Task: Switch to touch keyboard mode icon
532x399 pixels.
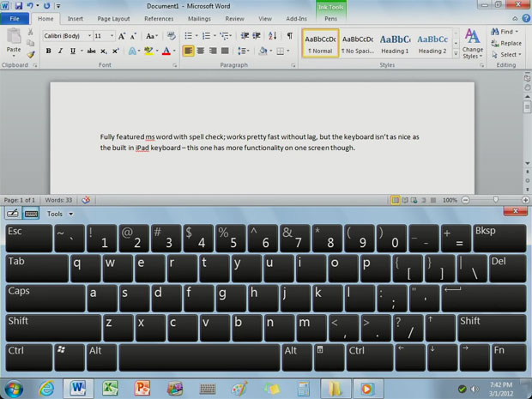Action: coord(31,214)
